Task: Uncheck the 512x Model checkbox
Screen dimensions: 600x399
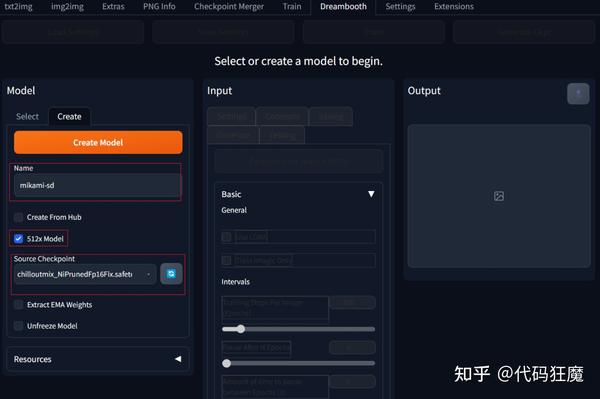Action: 18,239
